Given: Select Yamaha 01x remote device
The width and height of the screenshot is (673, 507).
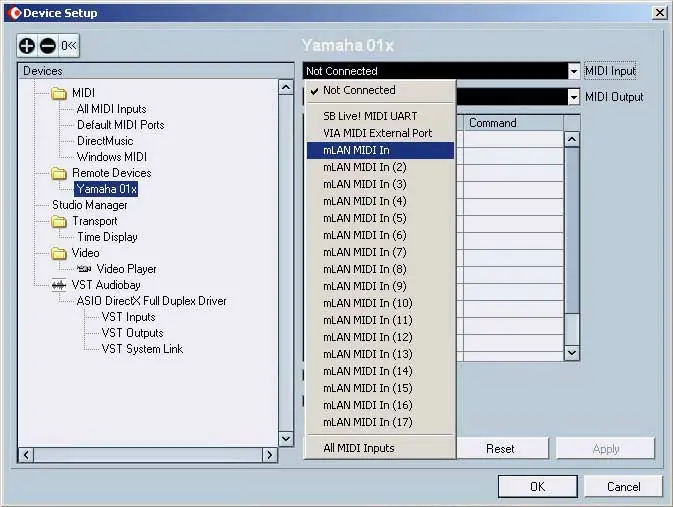Looking at the screenshot, I should (106, 189).
